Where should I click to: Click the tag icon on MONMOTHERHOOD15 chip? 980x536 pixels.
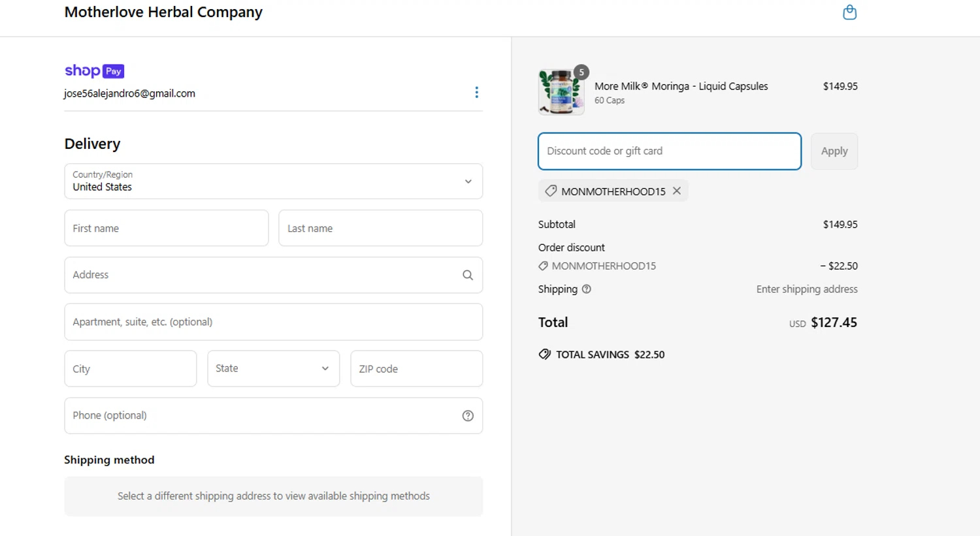551,191
